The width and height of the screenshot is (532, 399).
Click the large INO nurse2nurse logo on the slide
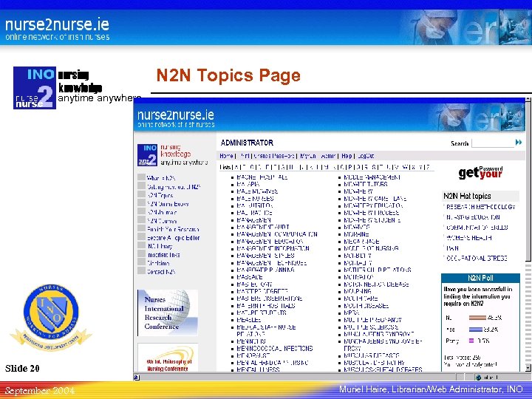tap(35, 88)
